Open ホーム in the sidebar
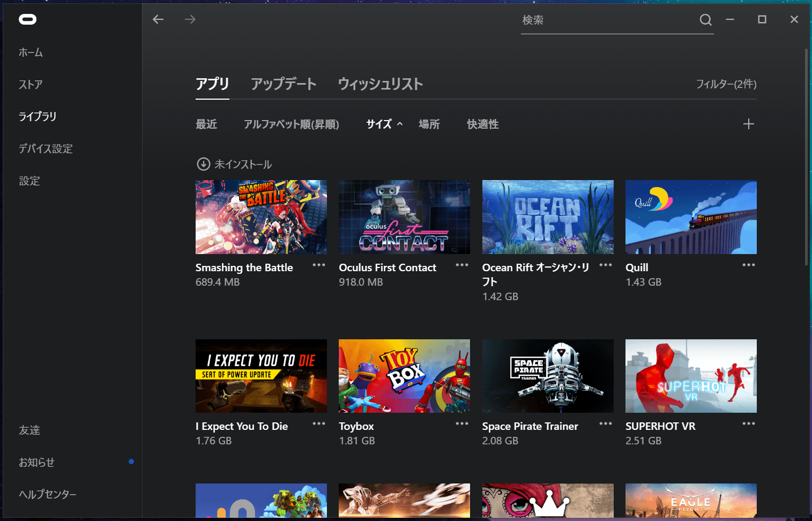This screenshot has width=812, height=521. pos(31,53)
